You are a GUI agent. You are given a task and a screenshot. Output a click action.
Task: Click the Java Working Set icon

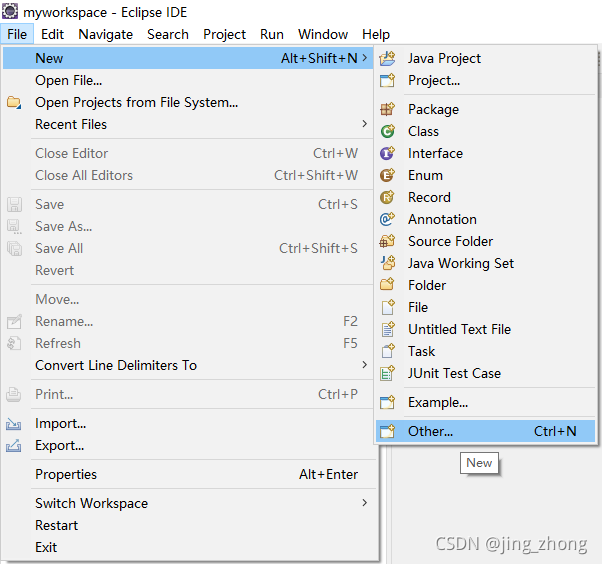(387, 263)
